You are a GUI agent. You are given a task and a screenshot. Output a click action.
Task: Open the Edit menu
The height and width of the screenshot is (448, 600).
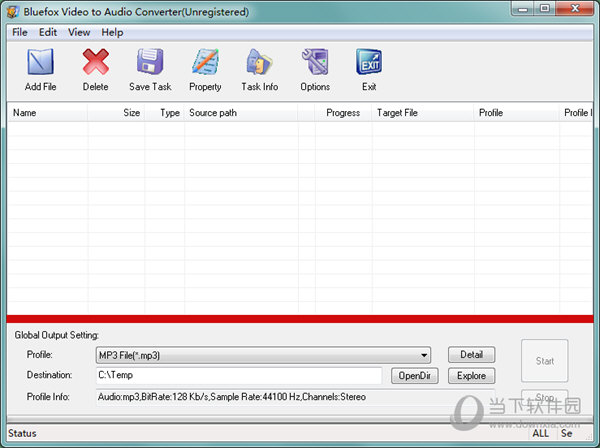48,33
